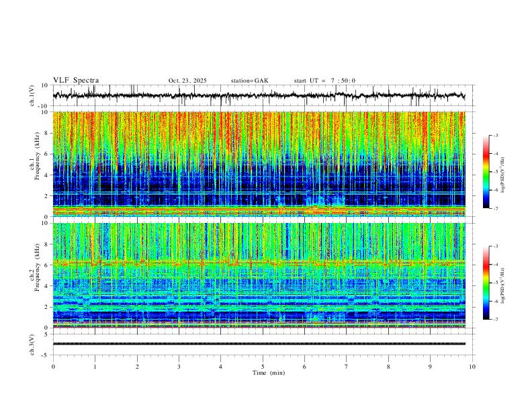Click the ch.2 'Frequency (kHz)' axis label

coord(37,267)
